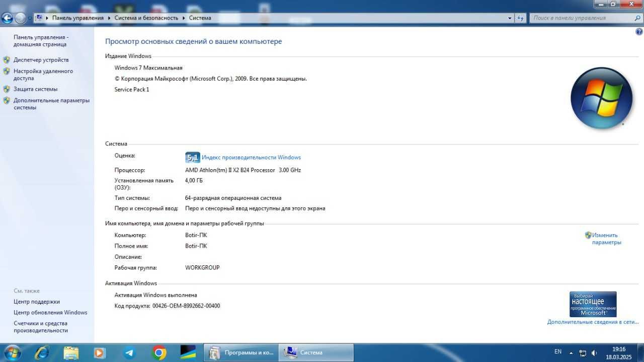This screenshot has width=644, height=362.
Task: Launch Internet Explorer from the taskbar
Action: (42, 352)
